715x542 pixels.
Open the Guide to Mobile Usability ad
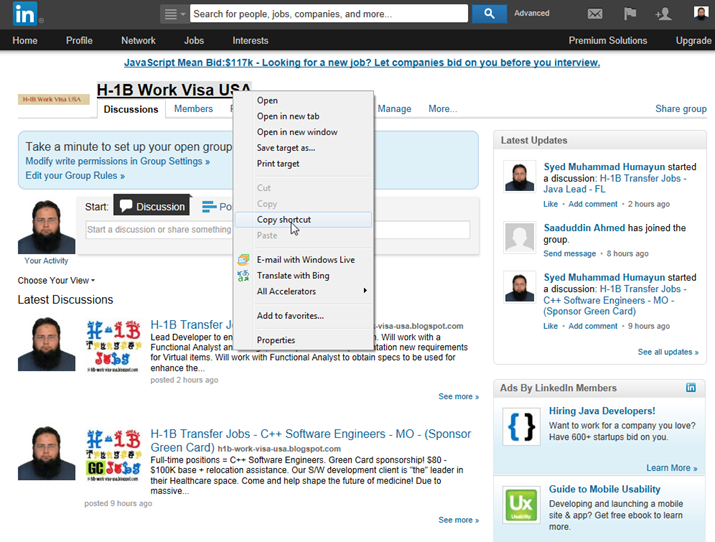[x=605, y=489]
